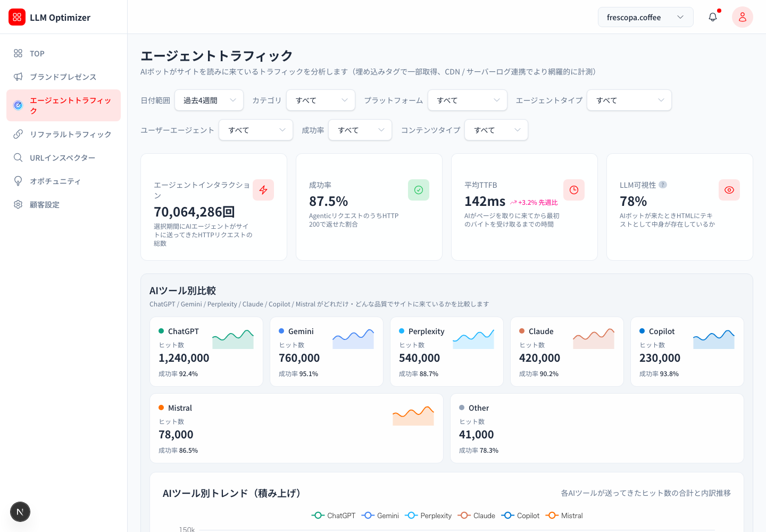Click the 142ms TTFB value
The width and height of the screenshot is (766, 532).
tap(485, 201)
